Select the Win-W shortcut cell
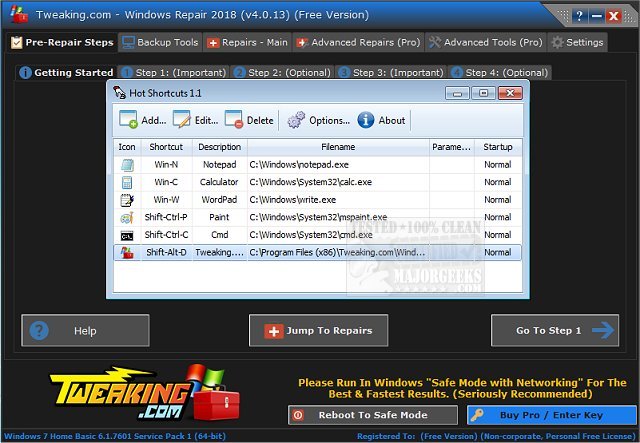640x443 pixels. 166,200
